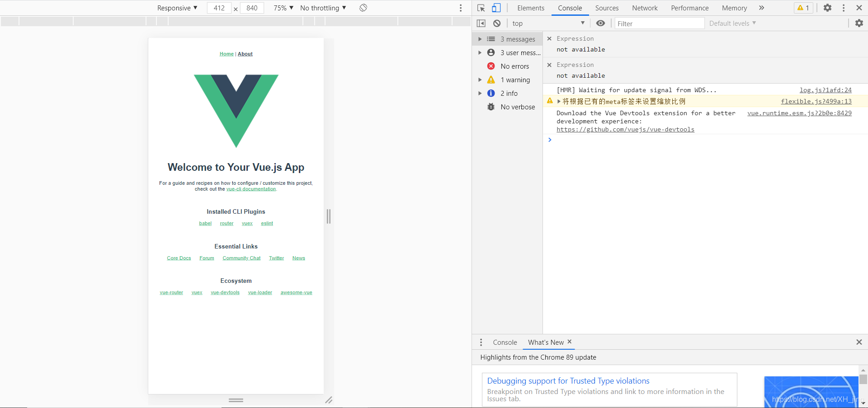The width and height of the screenshot is (868, 408).
Task: Click the viewport right-edge resize handle
Action: (329, 216)
